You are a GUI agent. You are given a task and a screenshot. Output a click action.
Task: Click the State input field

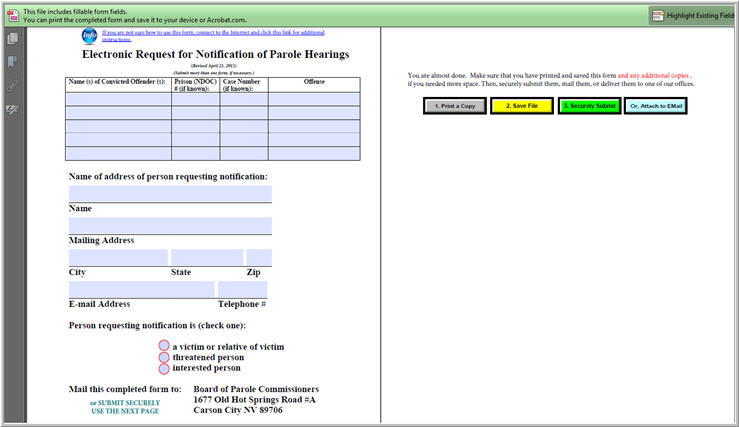click(207, 257)
